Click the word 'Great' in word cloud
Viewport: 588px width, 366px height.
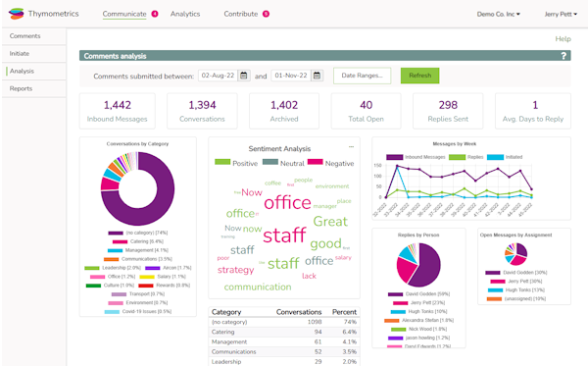click(x=330, y=221)
